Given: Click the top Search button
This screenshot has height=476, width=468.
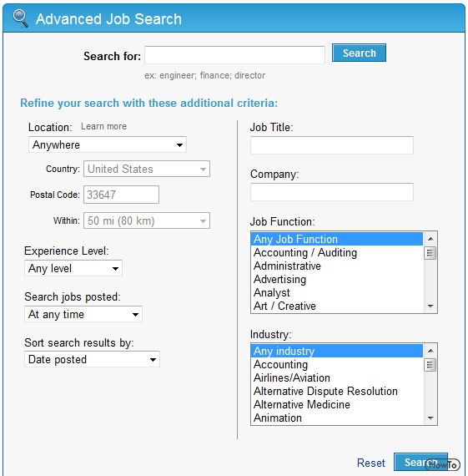Looking at the screenshot, I should click(x=359, y=53).
